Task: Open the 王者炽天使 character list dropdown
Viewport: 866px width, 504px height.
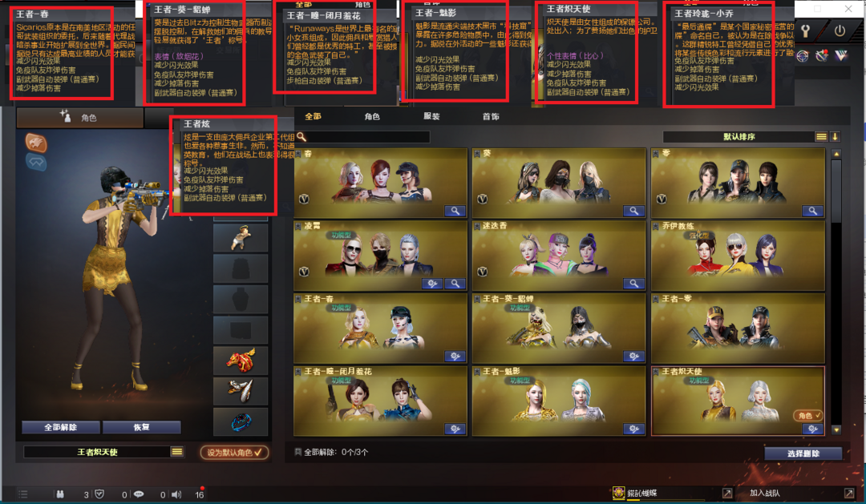Action: click(176, 452)
